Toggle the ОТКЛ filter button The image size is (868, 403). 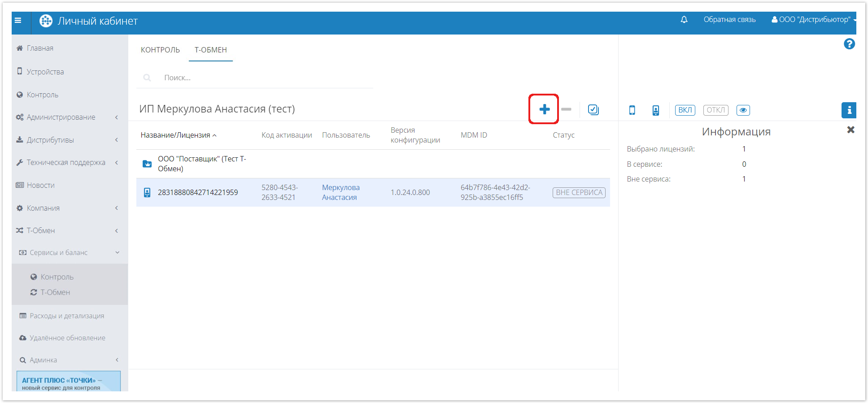click(x=715, y=110)
